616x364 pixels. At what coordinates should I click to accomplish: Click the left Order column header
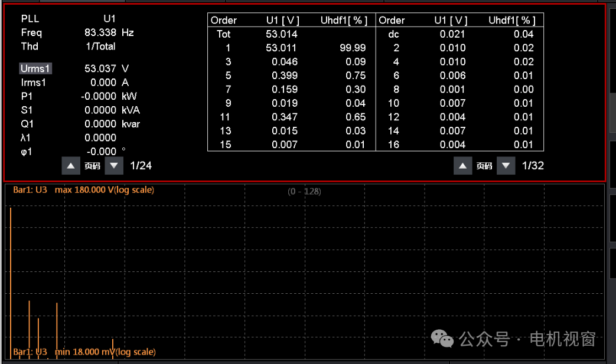[223, 21]
